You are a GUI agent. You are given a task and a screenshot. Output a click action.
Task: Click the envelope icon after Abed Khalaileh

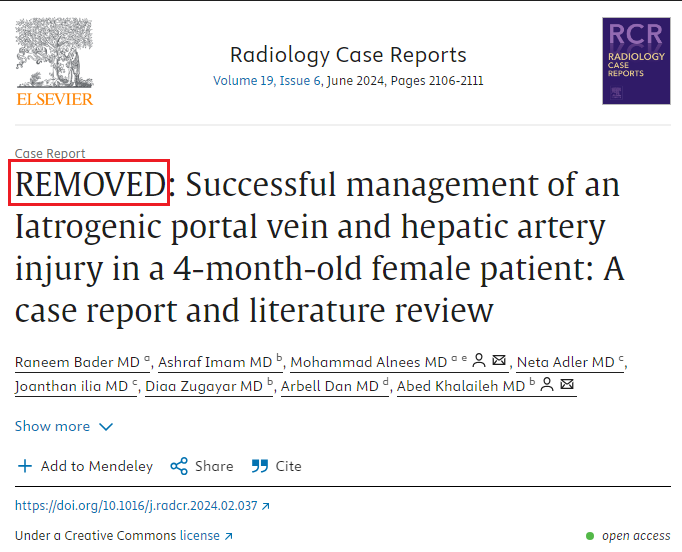(567, 384)
